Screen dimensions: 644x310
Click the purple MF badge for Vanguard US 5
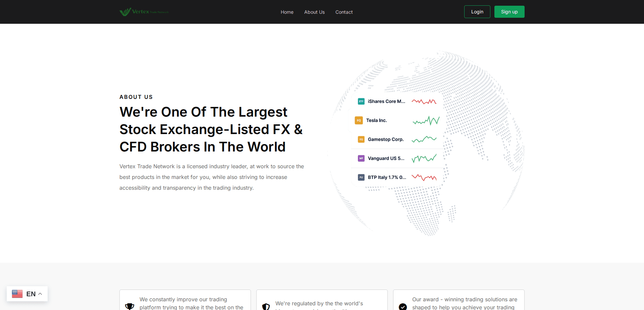(x=361, y=158)
